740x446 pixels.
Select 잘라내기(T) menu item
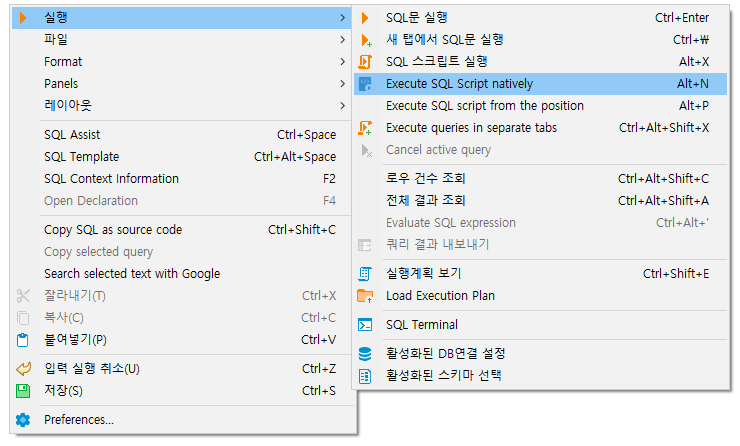[181, 296]
